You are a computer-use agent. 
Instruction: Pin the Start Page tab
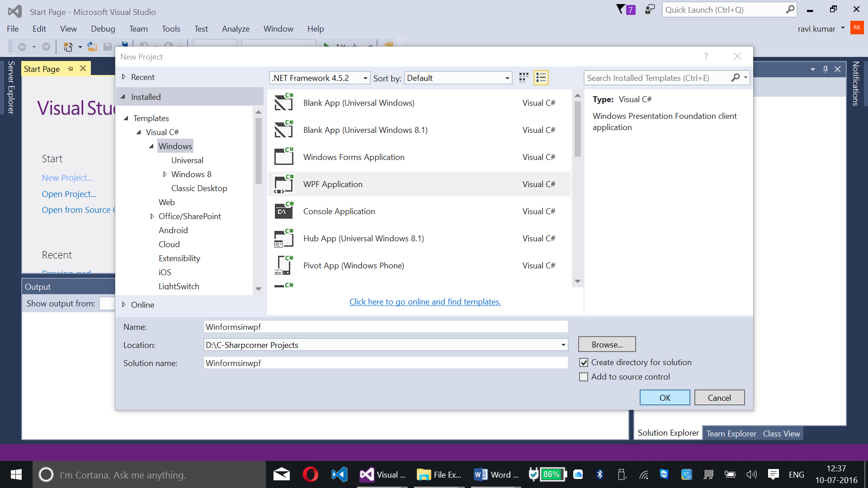[x=70, y=69]
